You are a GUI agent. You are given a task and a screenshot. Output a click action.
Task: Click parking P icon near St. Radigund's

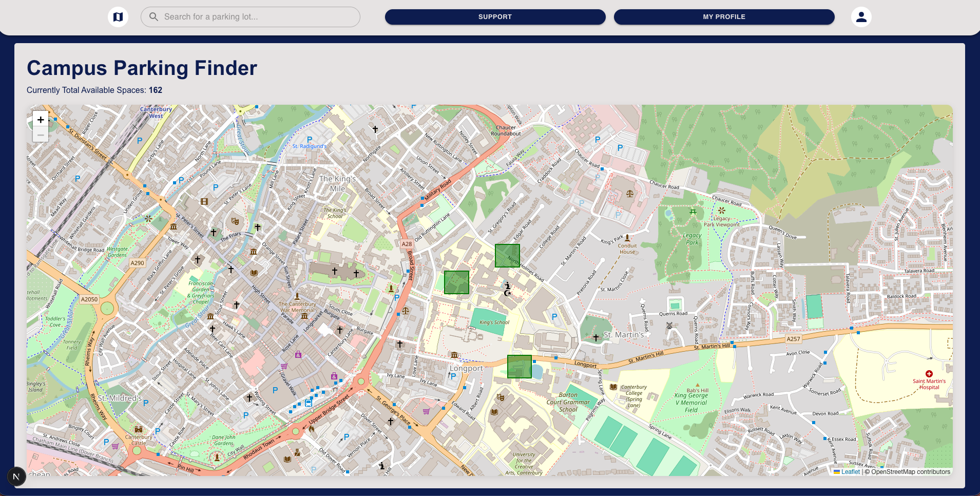tap(310, 140)
